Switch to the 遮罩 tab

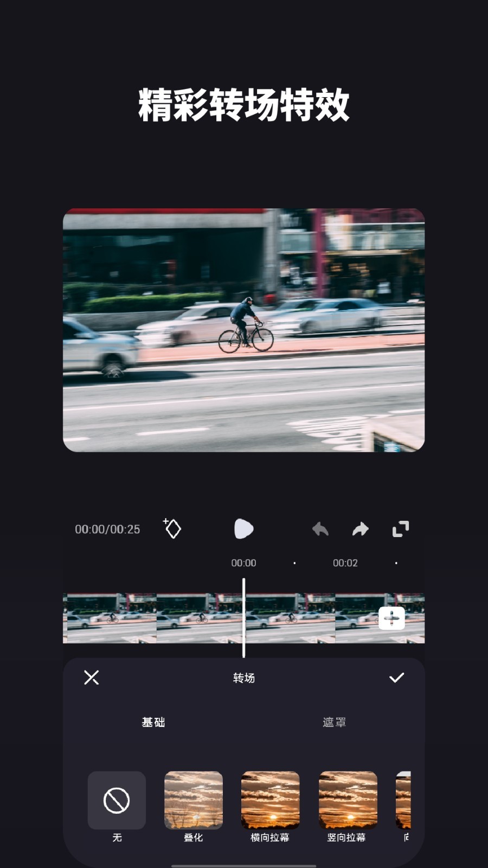pyautogui.click(x=334, y=722)
